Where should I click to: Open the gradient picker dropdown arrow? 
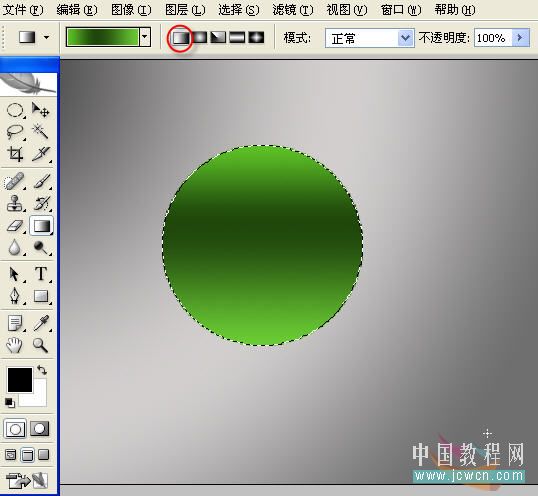[x=145, y=37]
